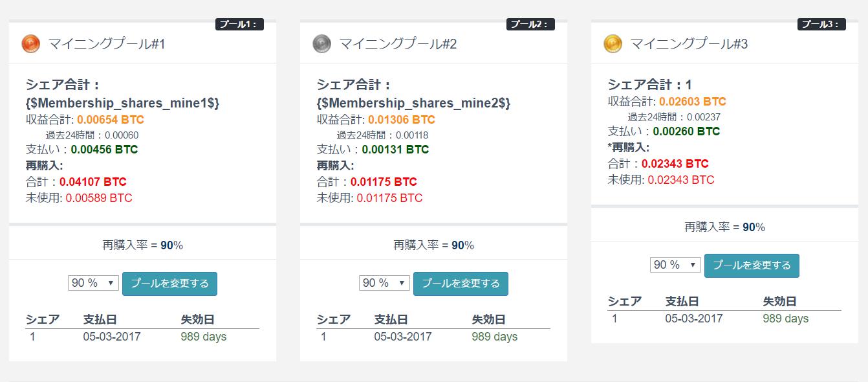Click プールを変更する button in pool #2

[x=461, y=284]
